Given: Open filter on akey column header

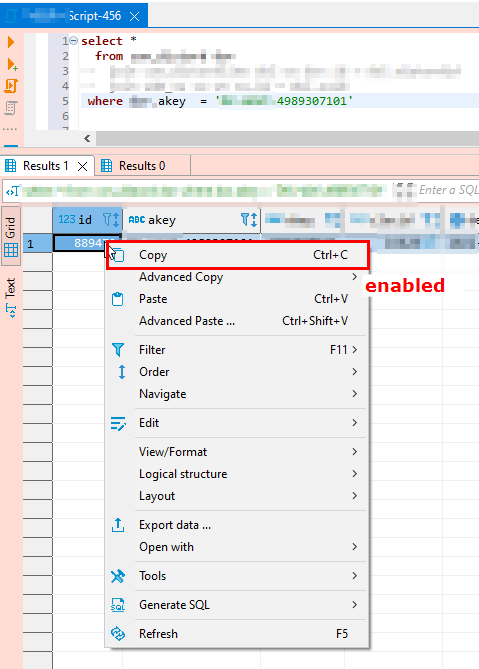Looking at the screenshot, I should [x=244, y=220].
